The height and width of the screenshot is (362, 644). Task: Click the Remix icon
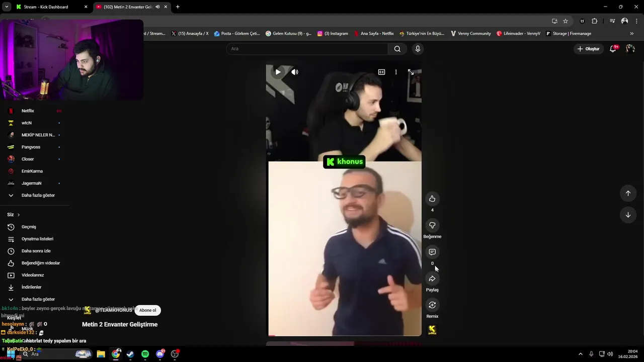tap(432, 305)
